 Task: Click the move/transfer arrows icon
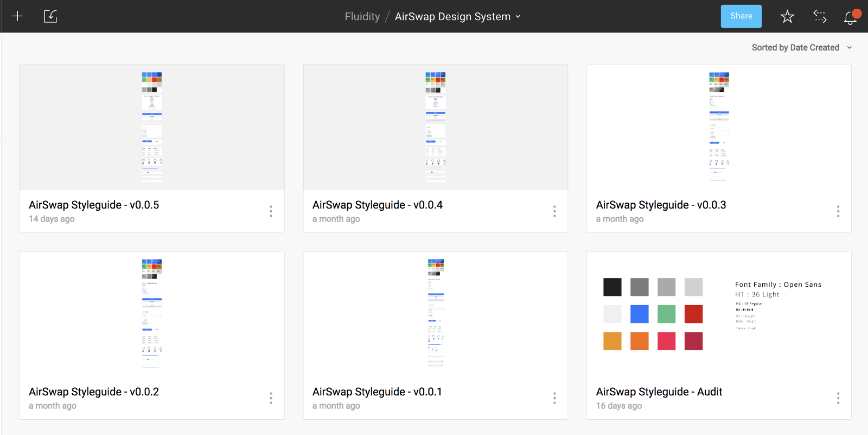(820, 17)
